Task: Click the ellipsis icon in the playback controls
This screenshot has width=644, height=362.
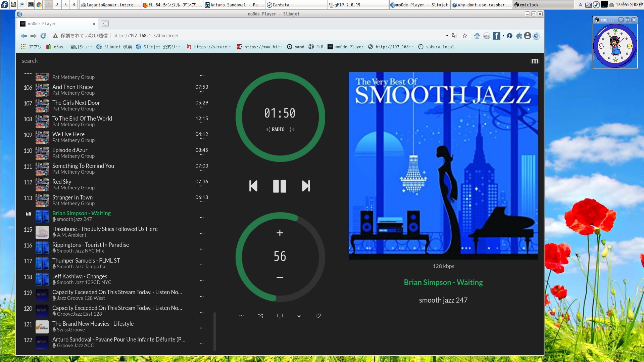Action: coord(241,316)
